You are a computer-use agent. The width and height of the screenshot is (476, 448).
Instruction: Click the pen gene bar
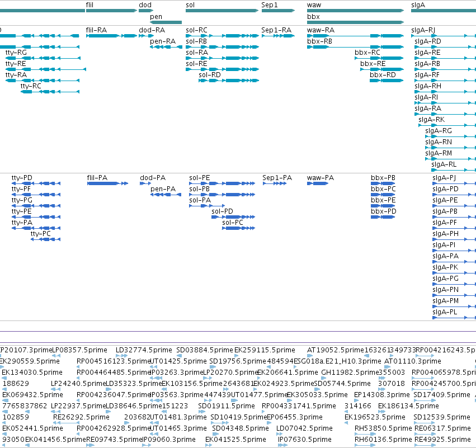click(x=166, y=22)
